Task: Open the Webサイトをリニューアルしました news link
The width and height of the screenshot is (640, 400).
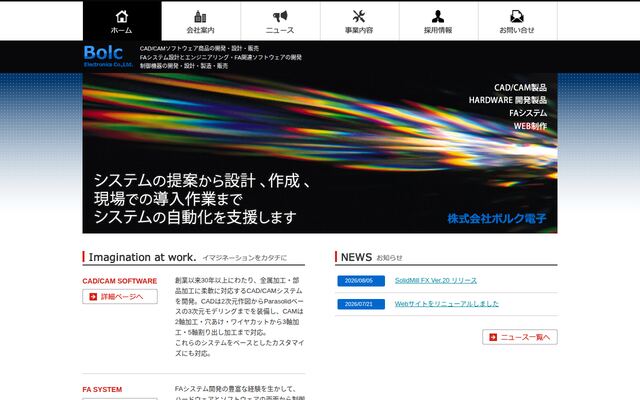Action: coord(447,304)
